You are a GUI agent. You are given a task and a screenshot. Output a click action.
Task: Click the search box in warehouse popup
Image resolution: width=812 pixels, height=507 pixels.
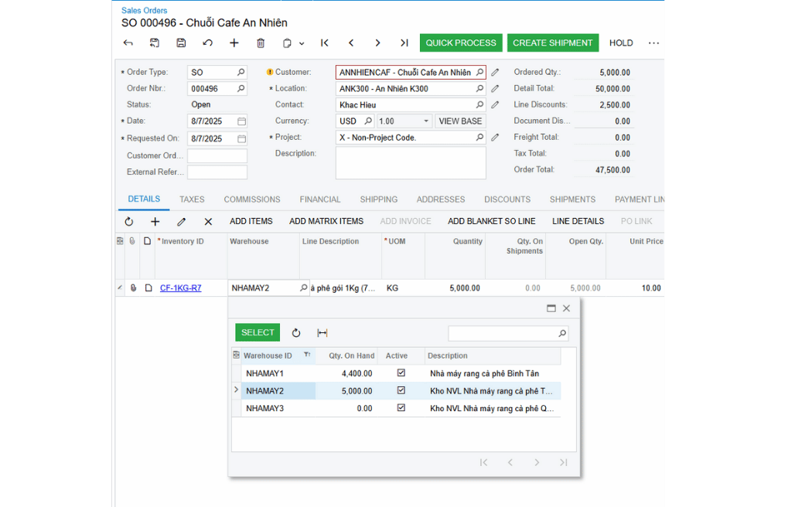pos(503,333)
